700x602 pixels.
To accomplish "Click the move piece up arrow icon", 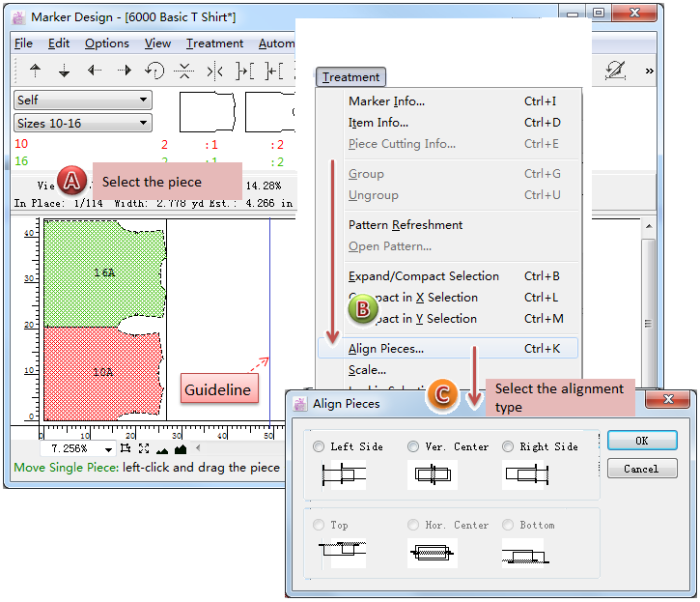I will (36, 71).
